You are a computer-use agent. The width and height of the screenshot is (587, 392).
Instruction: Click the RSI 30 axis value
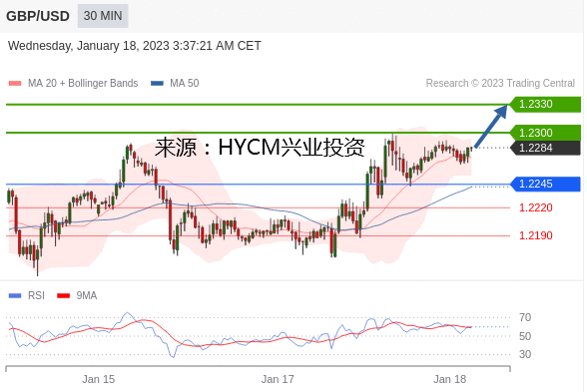click(525, 354)
